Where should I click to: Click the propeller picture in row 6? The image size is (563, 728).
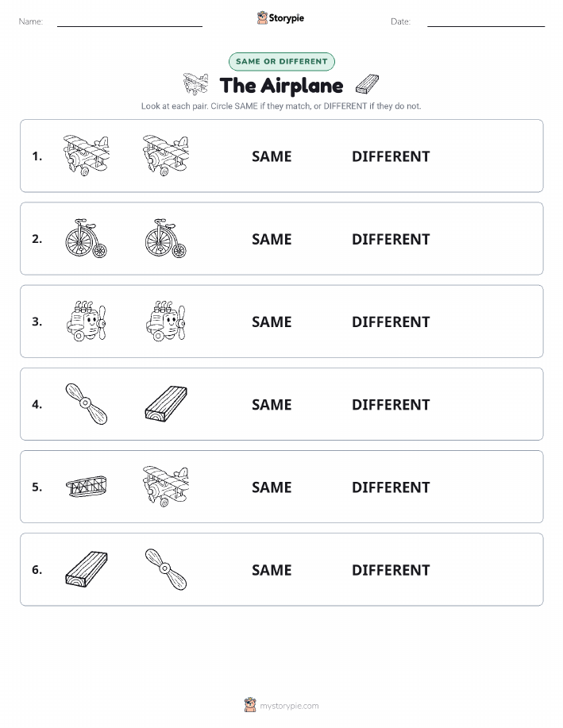(x=166, y=569)
